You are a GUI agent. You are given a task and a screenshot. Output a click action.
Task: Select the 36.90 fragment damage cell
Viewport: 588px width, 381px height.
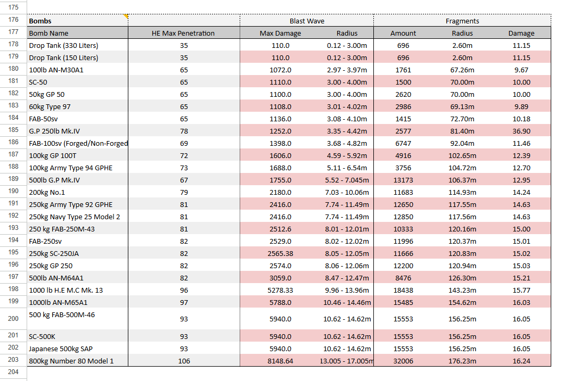(521, 131)
